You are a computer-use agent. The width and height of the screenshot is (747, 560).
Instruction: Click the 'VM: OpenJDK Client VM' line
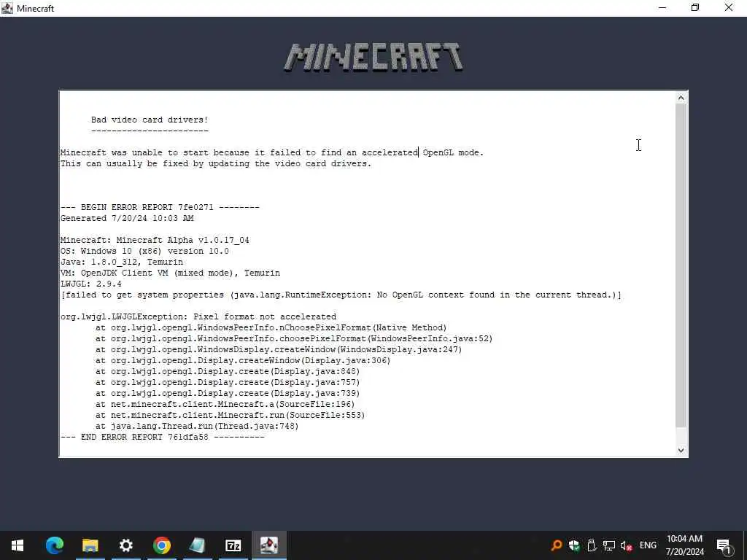(x=170, y=273)
